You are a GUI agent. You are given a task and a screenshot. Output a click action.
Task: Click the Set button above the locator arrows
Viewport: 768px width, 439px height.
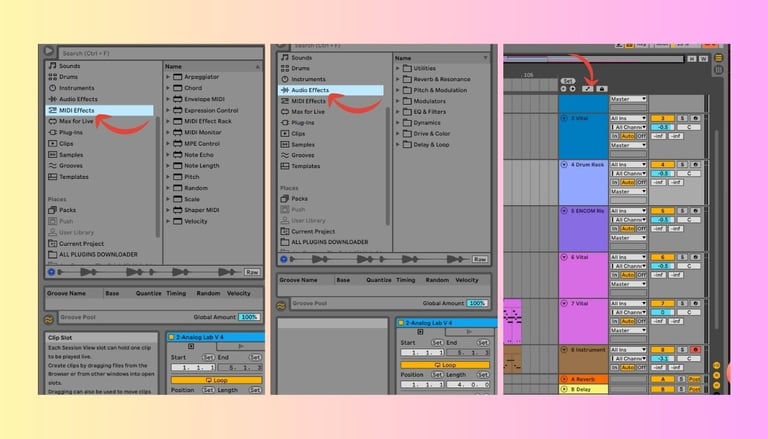point(568,81)
